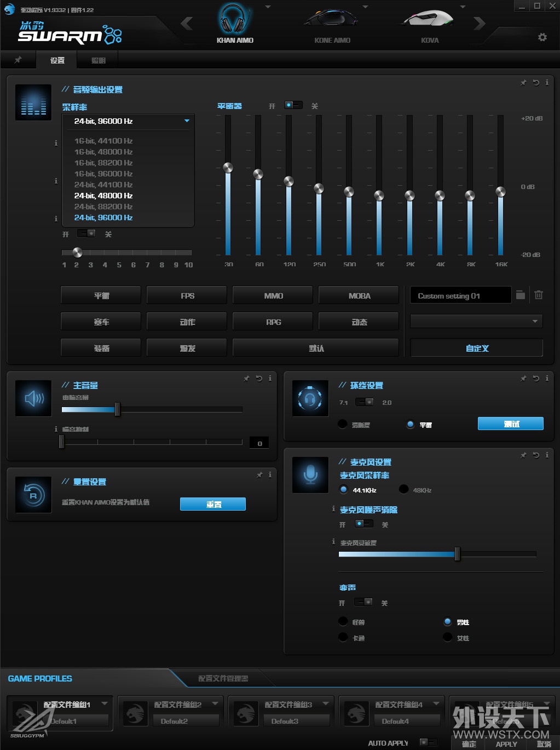
Task: Show info for audio output settings panel
Action: (x=547, y=83)
